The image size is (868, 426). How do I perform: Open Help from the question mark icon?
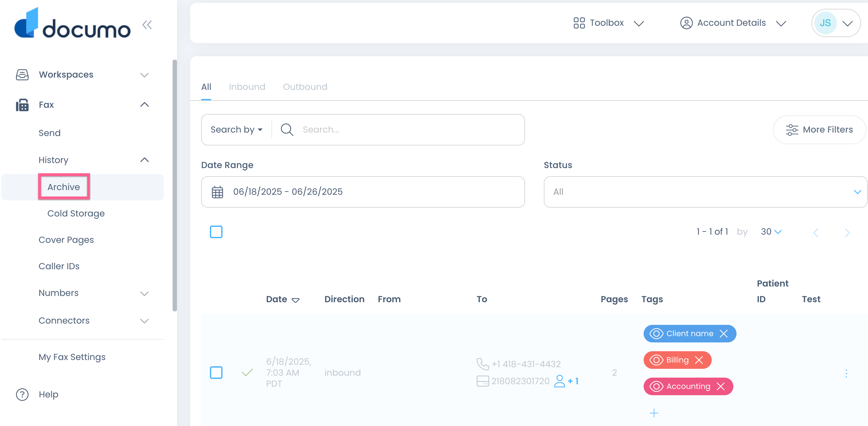[22, 394]
